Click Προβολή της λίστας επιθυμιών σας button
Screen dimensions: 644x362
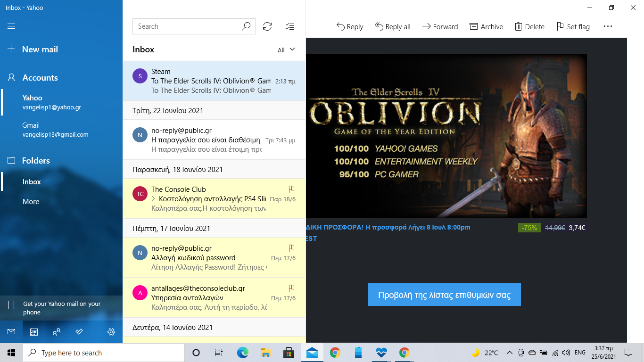pos(444,295)
